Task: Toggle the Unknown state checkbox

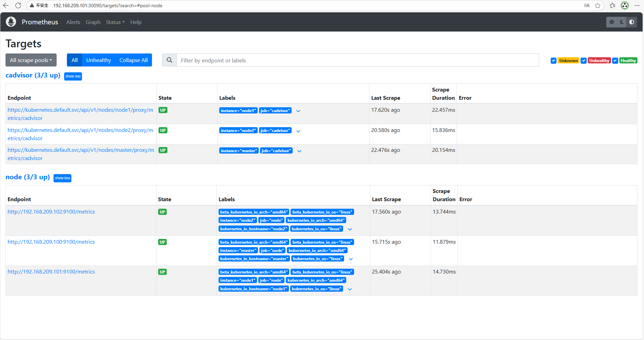Action: coord(553,61)
